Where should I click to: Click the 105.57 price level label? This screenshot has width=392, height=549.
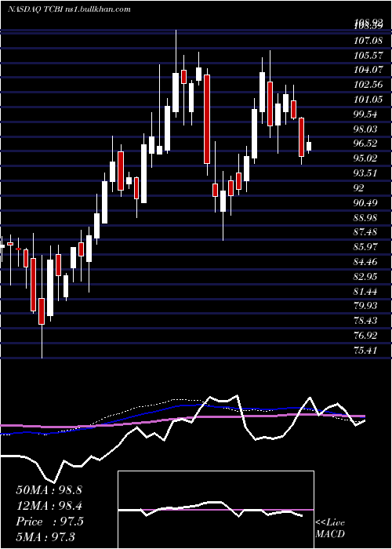pyautogui.click(x=368, y=56)
